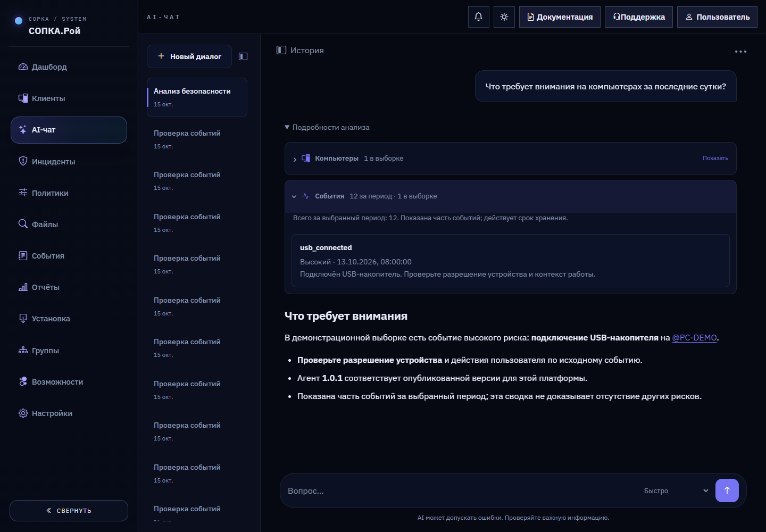Toggle the История panel
The height and width of the screenshot is (532, 766).
tap(300, 50)
